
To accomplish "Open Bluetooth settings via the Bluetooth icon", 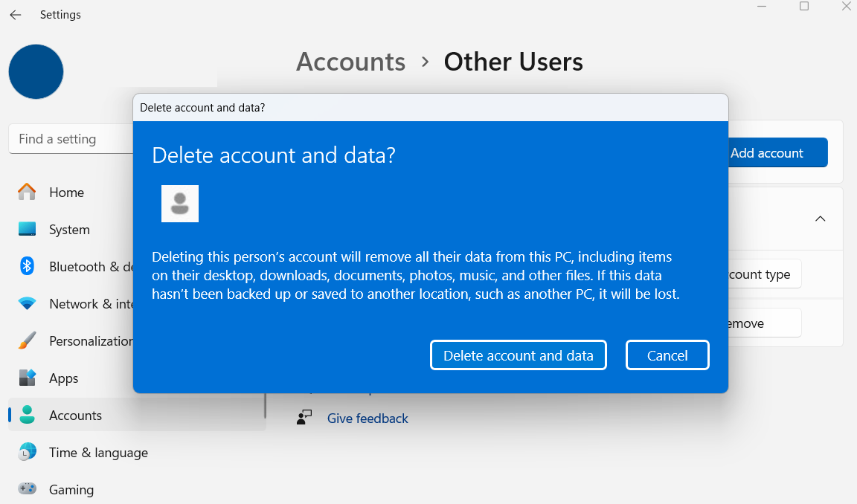I will point(27,267).
